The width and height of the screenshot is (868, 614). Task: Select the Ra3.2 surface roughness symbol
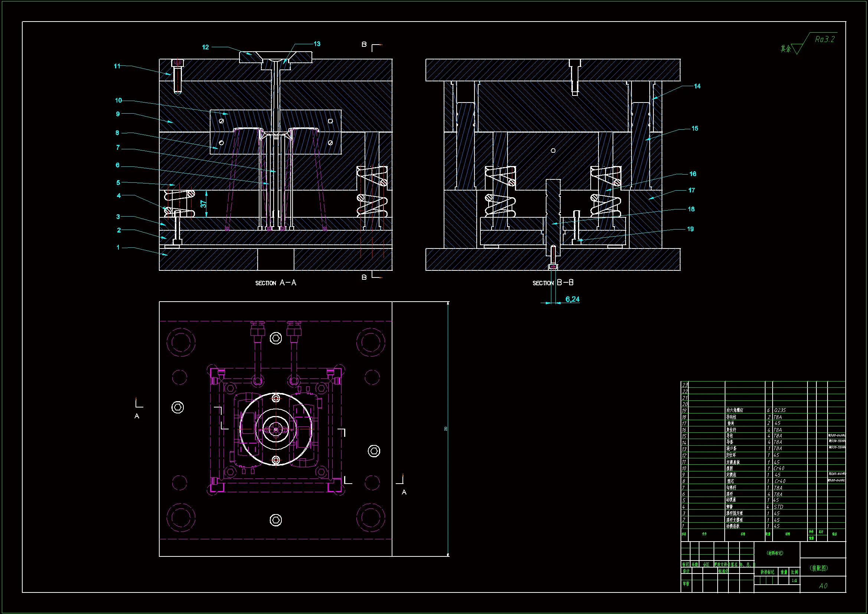(824, 39)
